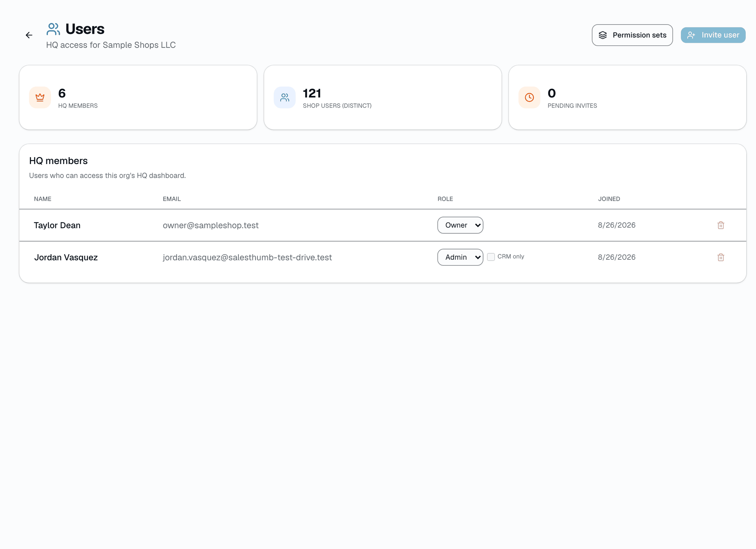
Task: Click the crown icon on HQ Members card
Action: (40, 97)
